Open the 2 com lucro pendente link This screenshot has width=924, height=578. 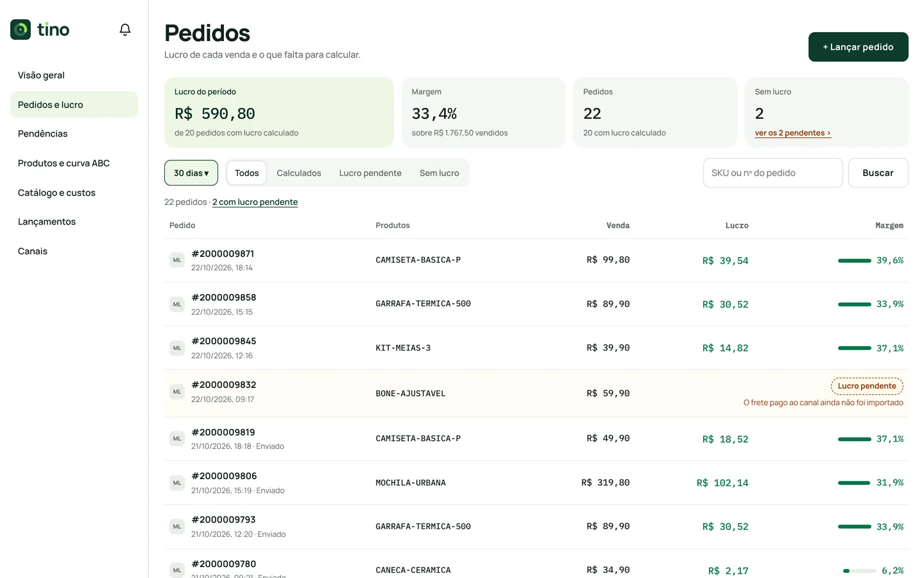255,202
